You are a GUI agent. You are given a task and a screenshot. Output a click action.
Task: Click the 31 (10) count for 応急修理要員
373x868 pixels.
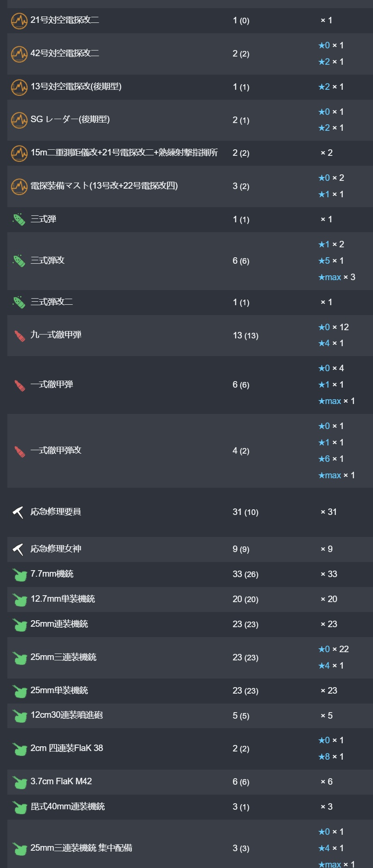click(245, 512)
